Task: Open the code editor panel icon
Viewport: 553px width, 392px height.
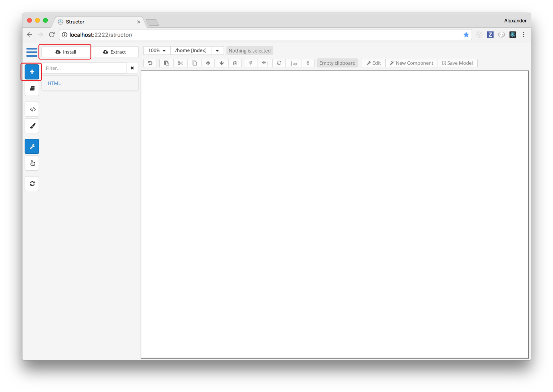Action: coord(32,109)
